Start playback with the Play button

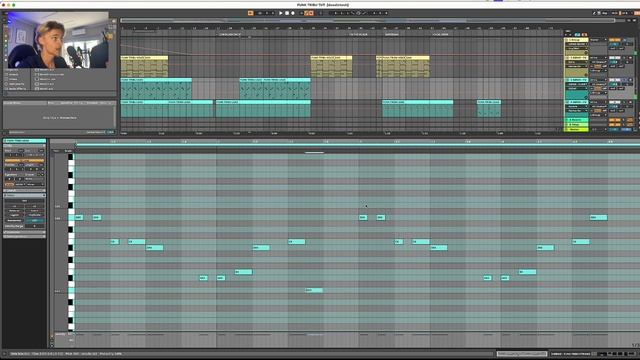(x=280, y=13)
